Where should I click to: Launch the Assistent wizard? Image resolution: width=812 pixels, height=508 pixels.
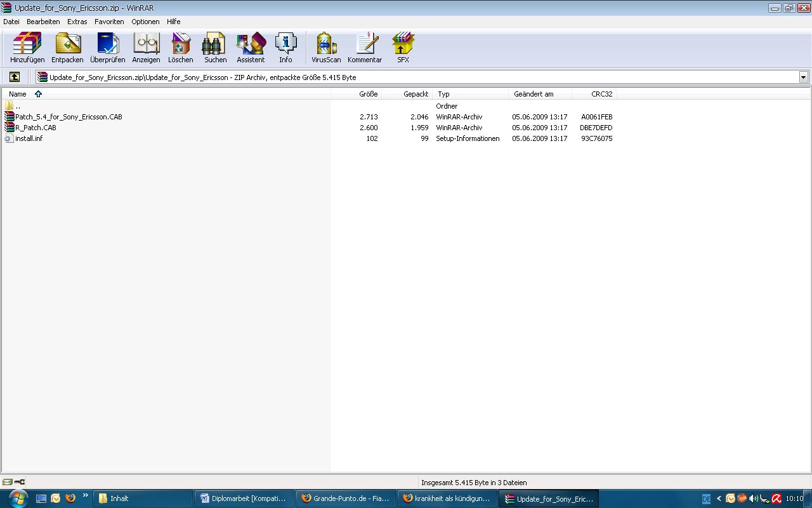tap(251, 48)
